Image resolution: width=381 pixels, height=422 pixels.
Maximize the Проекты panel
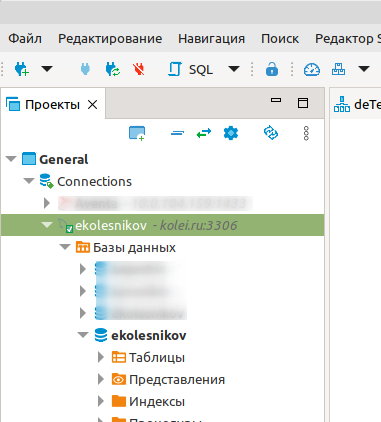tap(303, 103)
